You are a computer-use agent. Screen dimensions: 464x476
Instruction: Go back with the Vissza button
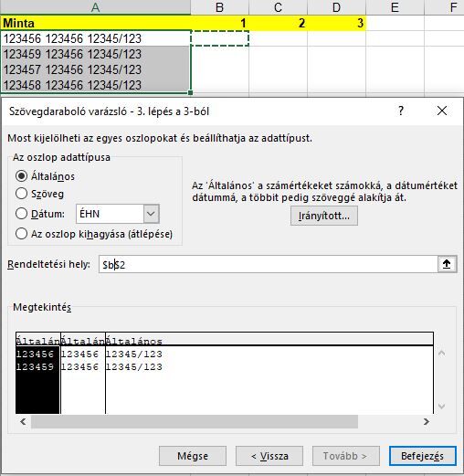[269, 456]
